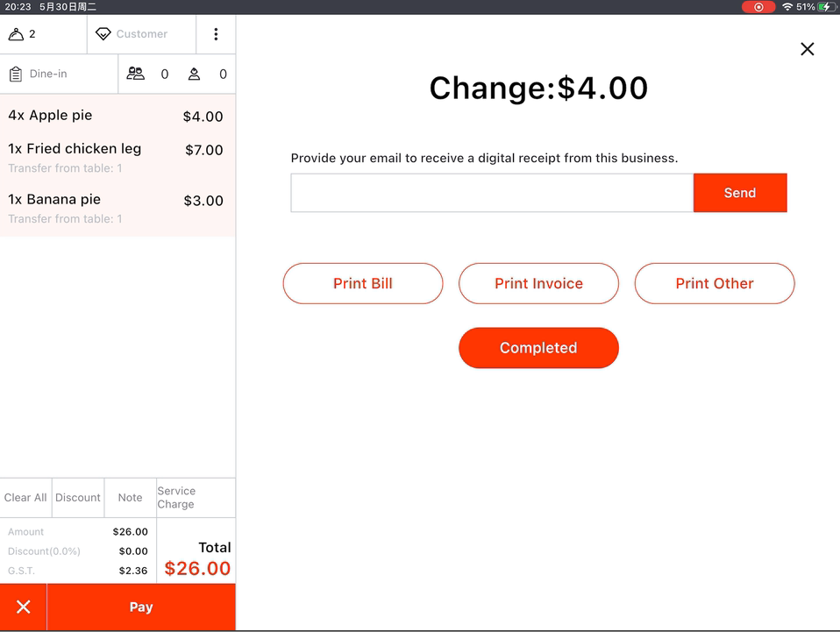Viewport: 840px width, 632px height.
Task: Select the group guests count icon
Action: (x=136, y=75)
